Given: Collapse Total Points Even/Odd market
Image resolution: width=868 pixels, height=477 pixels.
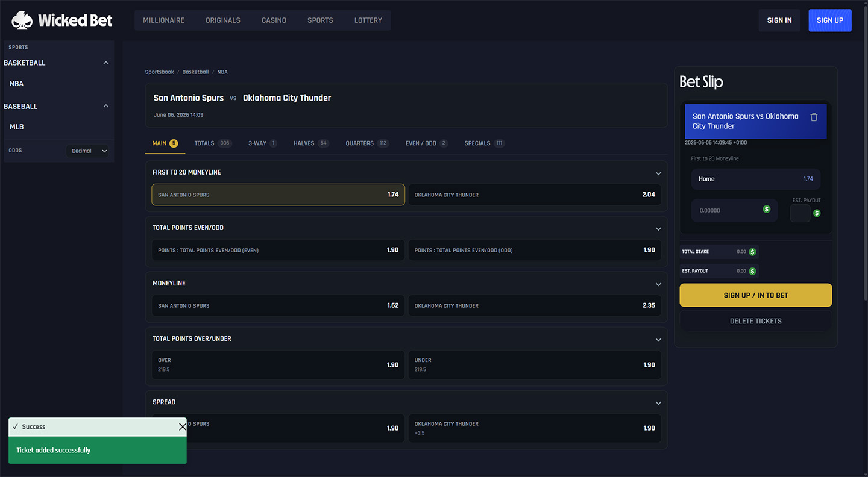Looking at the screenshot, I should point(658,229).
